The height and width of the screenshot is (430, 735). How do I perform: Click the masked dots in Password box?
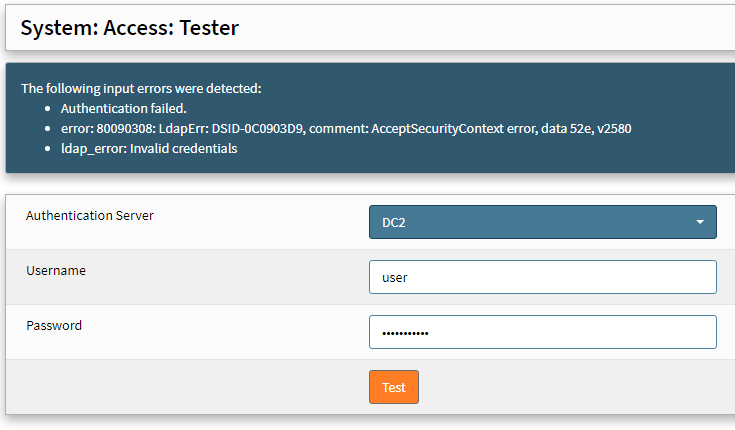405,332
